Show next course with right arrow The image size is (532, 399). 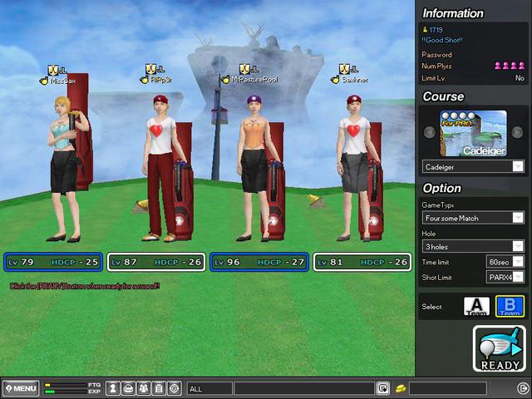pyautogui.click(x=517, y=132)
